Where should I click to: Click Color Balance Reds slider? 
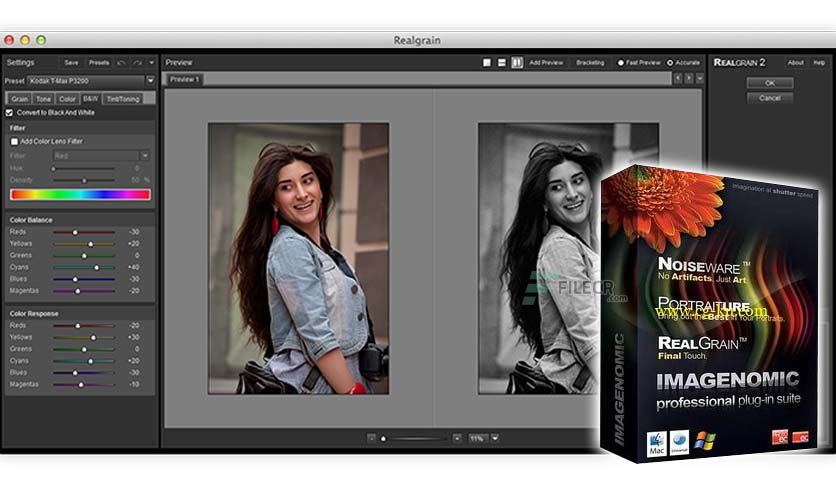pos(84,232)
